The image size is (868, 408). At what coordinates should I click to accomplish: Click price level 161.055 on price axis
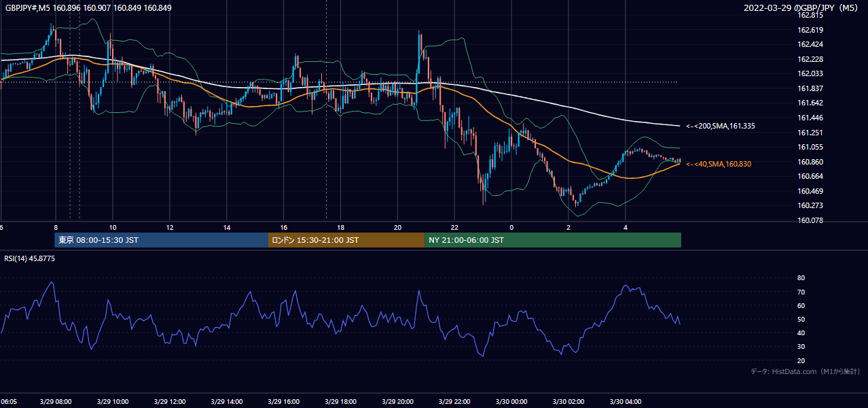(x=809, y=147)
